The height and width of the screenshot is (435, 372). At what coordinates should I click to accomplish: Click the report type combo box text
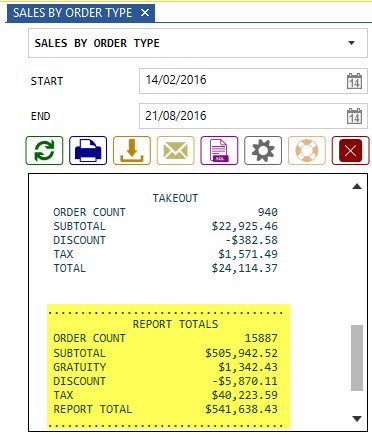97,43
